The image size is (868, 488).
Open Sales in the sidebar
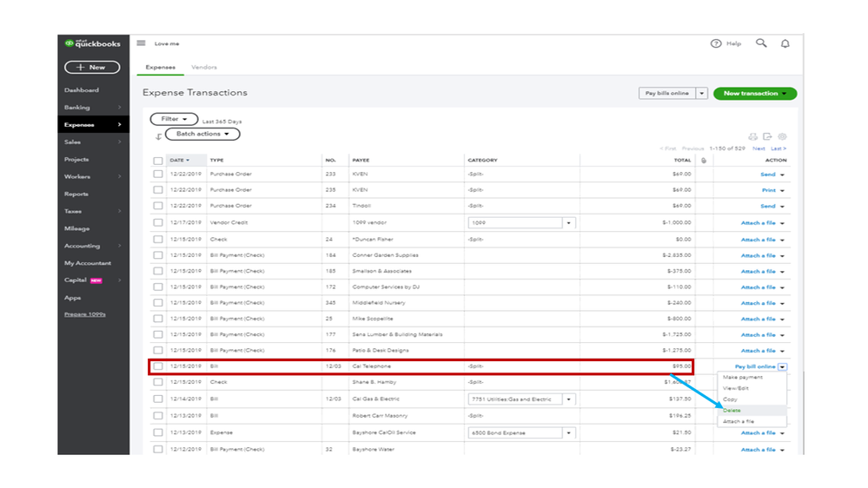[72, 142]
